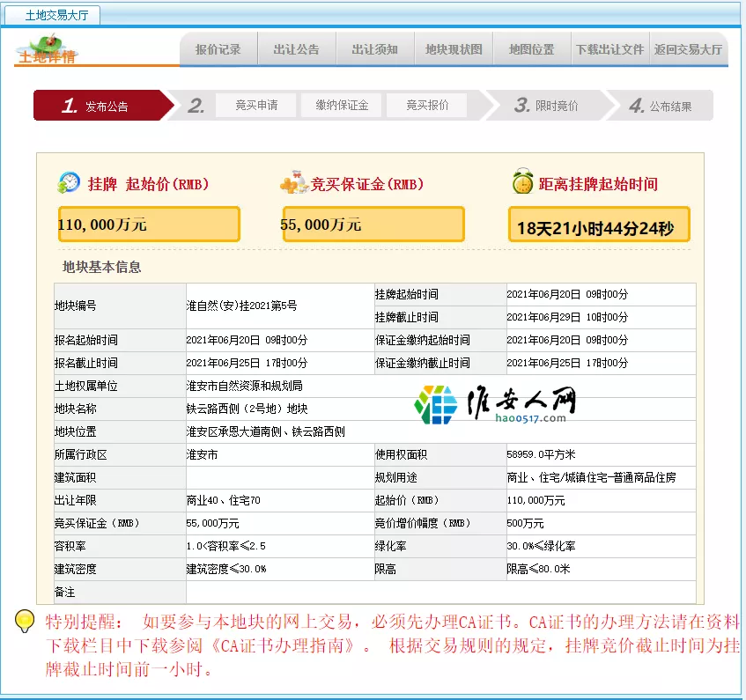Screen dimensions: 746x700
Task: Click the 缴纳保证金 step button
Action: click(x=342, y=105)
